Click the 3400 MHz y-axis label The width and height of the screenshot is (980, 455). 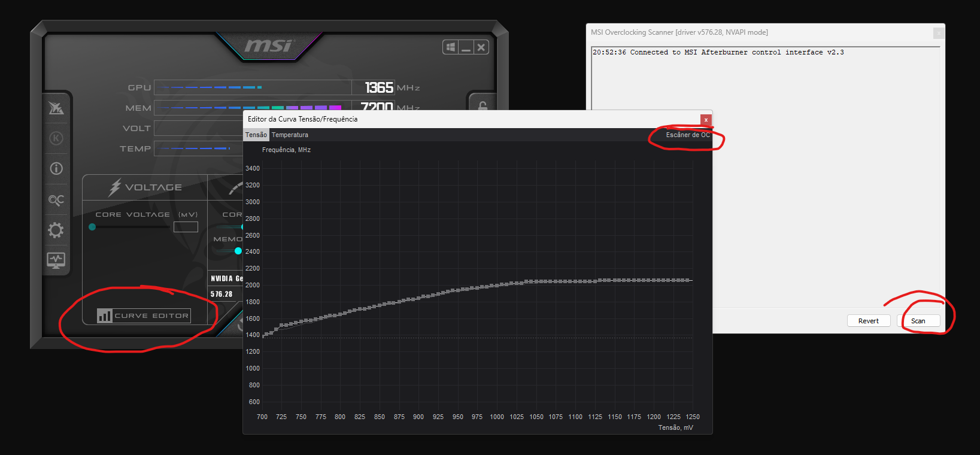tap(253, 168)
